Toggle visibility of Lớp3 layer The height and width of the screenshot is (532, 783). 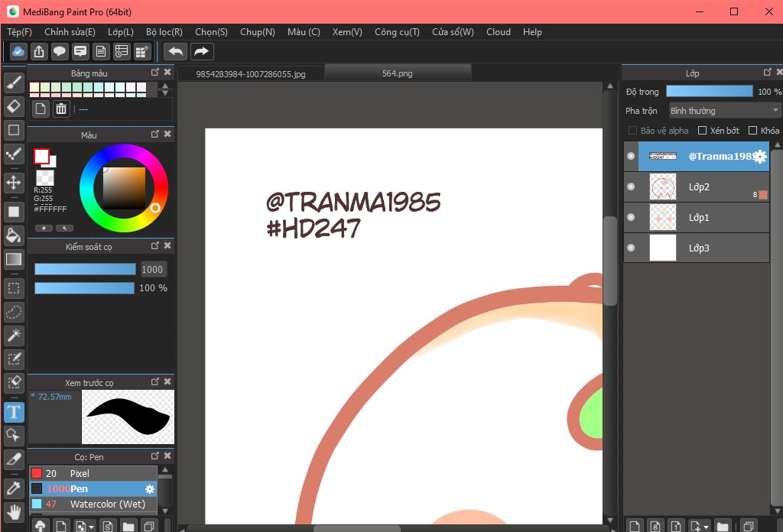(x=631, y=248)
